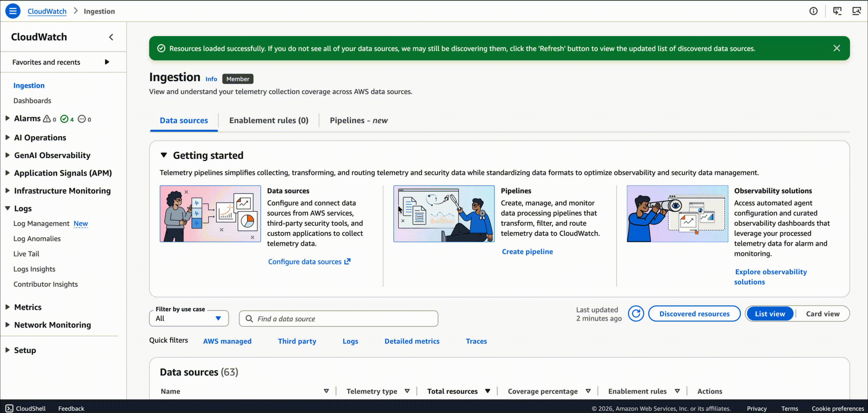Open Dashboards in the sidebar
The width and height of the screenshot is (868, 413).
pyautogui.click(x=32, y=100)
